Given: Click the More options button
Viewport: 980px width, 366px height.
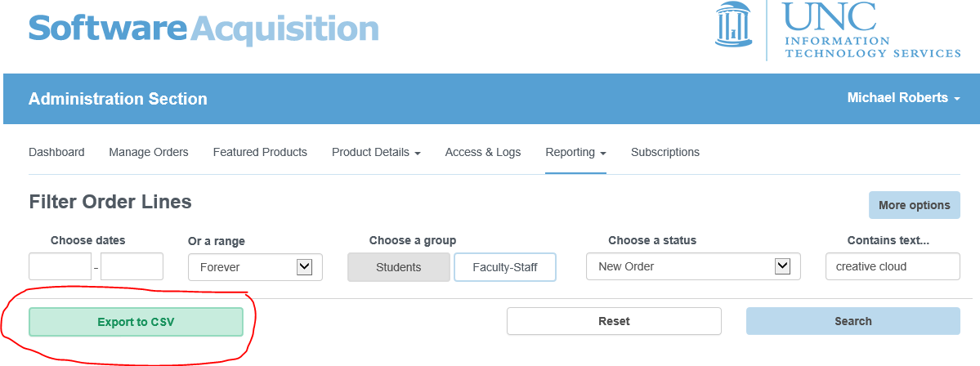Looking at the screenshot, I should click(x=914, y=205).
